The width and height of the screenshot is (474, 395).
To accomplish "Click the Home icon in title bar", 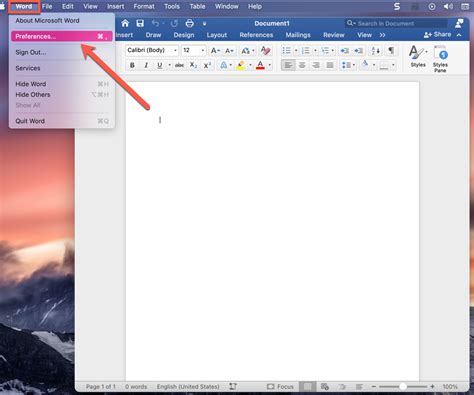I will [x=125, y=23].
